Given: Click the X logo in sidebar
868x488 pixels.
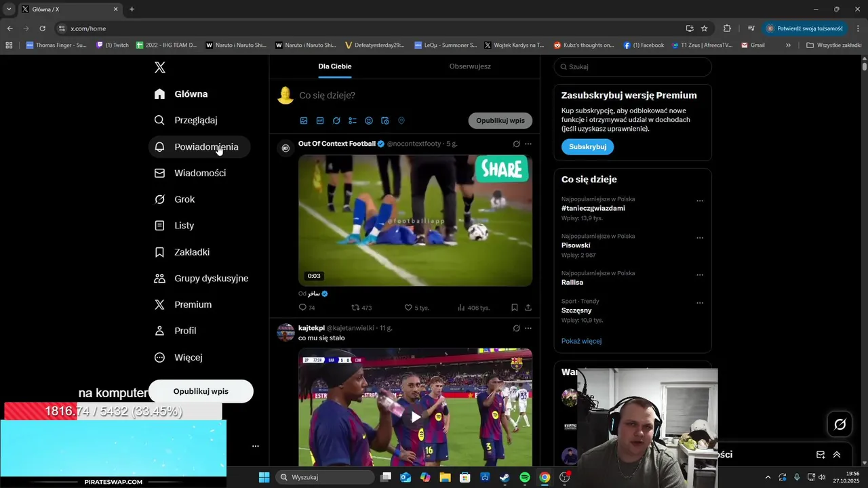Looking at the screenshot, I should click(x=159, y=67).
